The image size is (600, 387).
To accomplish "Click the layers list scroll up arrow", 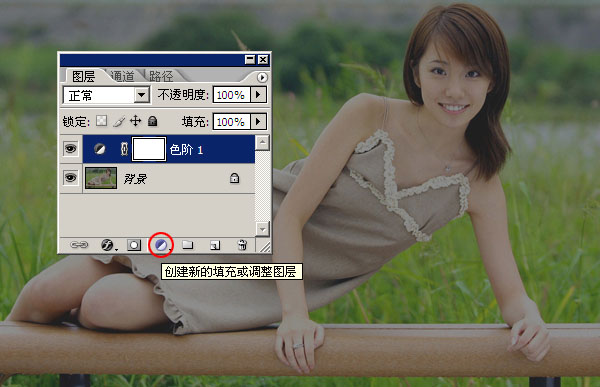I will point(262,142).
